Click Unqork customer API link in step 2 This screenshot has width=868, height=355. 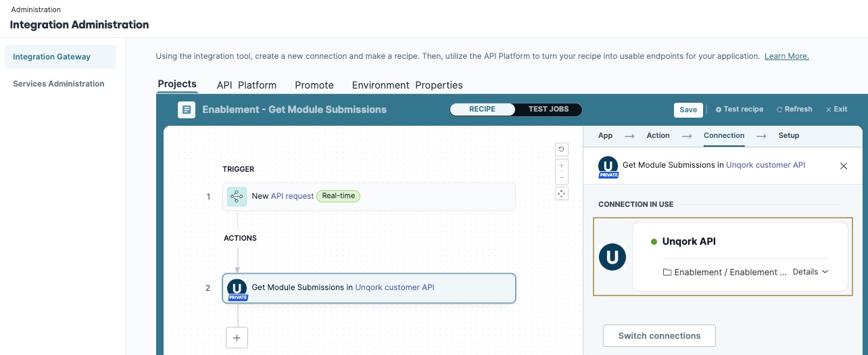tap(395, 287)
